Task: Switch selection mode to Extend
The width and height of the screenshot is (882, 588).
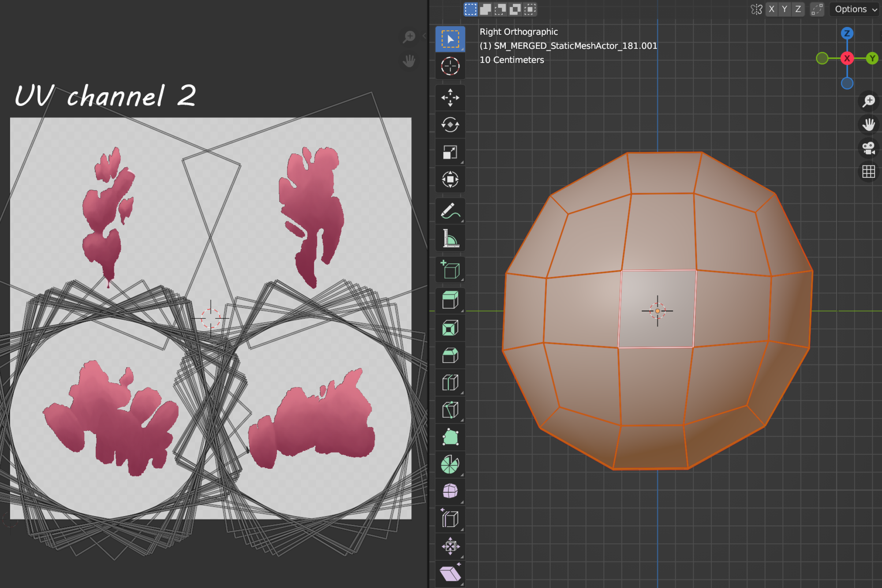Action: pos(485,9)
